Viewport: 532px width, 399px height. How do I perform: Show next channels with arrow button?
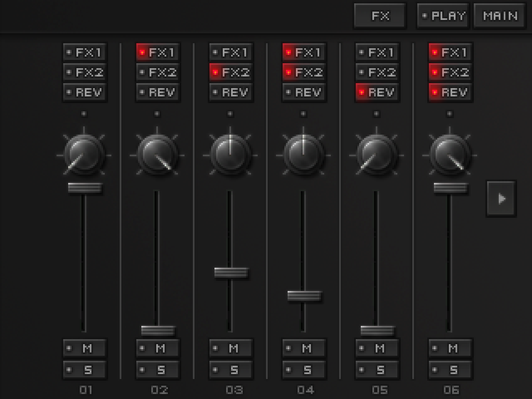[501, 199]
